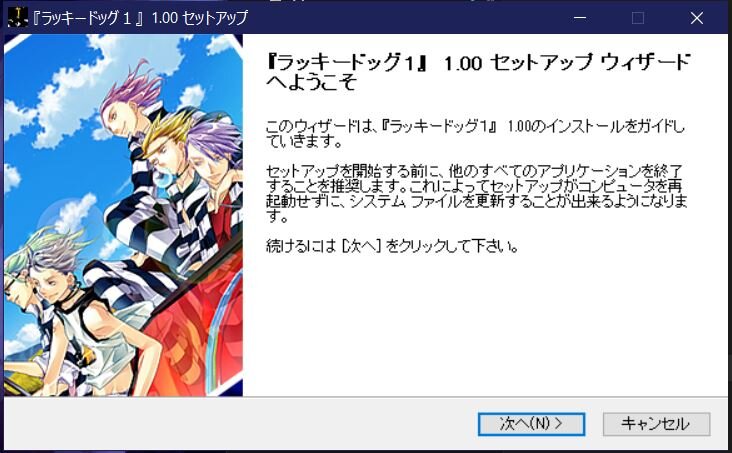The height and width of the screenshot is (453, 732).
Task: Click the 次へ(N) > button
Action: (531, 424)
